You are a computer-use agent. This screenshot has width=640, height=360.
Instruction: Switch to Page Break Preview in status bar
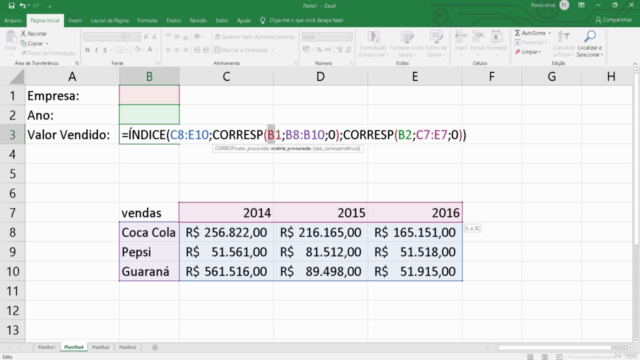[x=559, y=357]
